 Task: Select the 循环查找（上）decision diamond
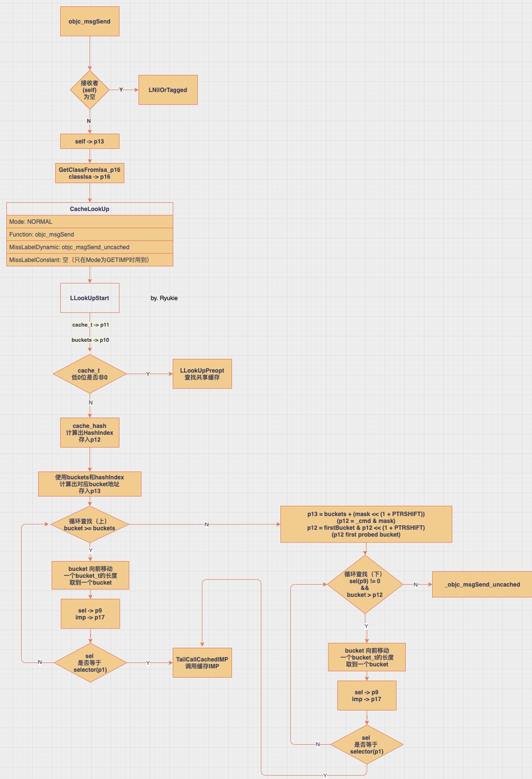pos(90,524)
